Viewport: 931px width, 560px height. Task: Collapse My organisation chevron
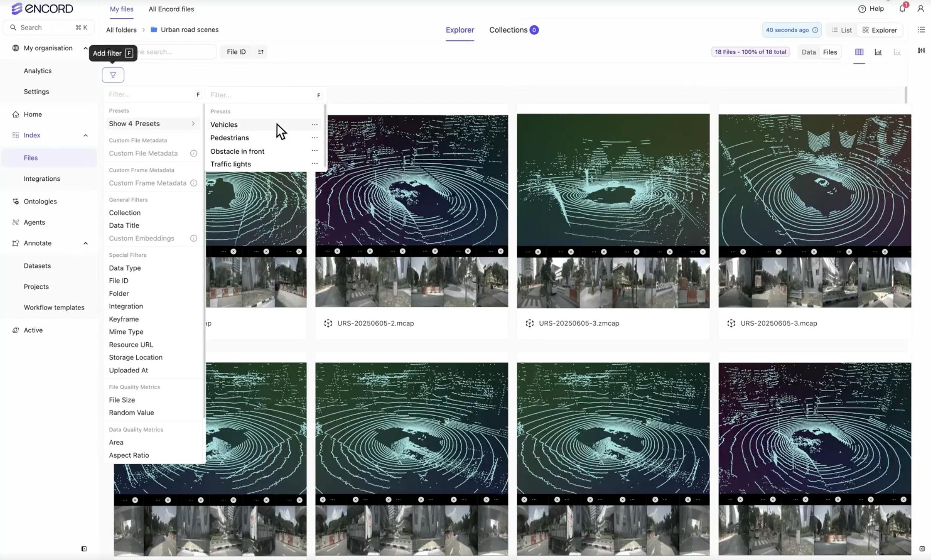86,48
